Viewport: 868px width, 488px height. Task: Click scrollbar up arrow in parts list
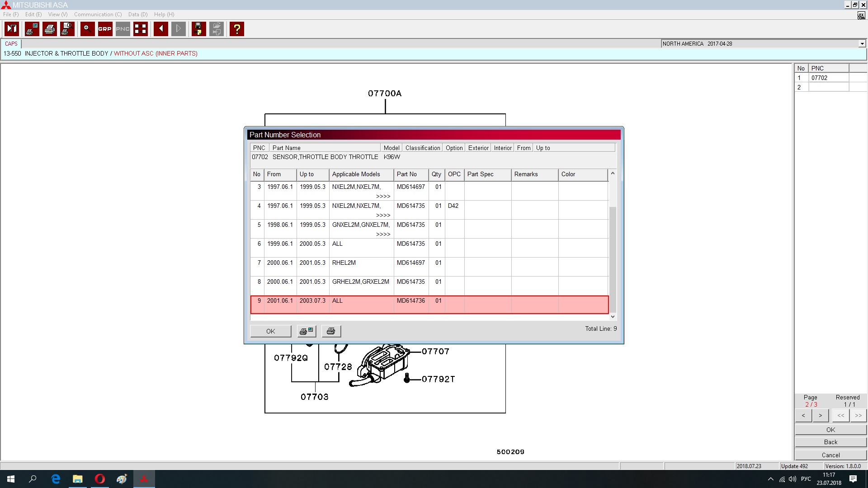tap(613, 174)
